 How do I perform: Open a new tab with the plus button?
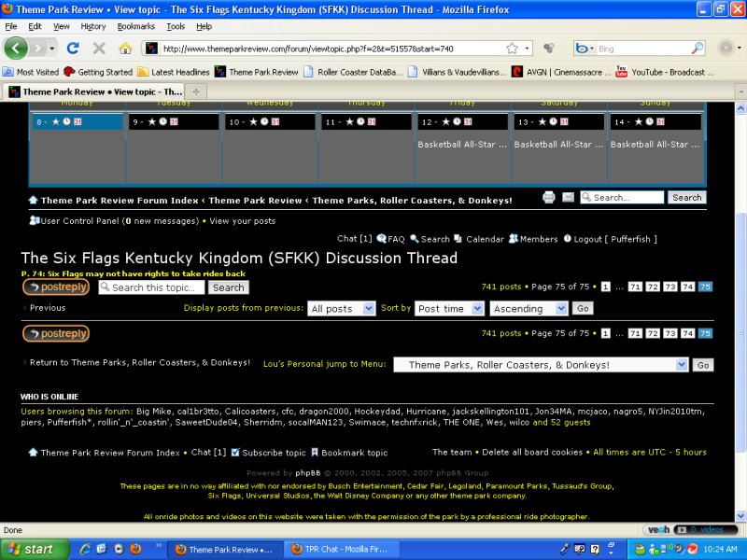[196, 91]
